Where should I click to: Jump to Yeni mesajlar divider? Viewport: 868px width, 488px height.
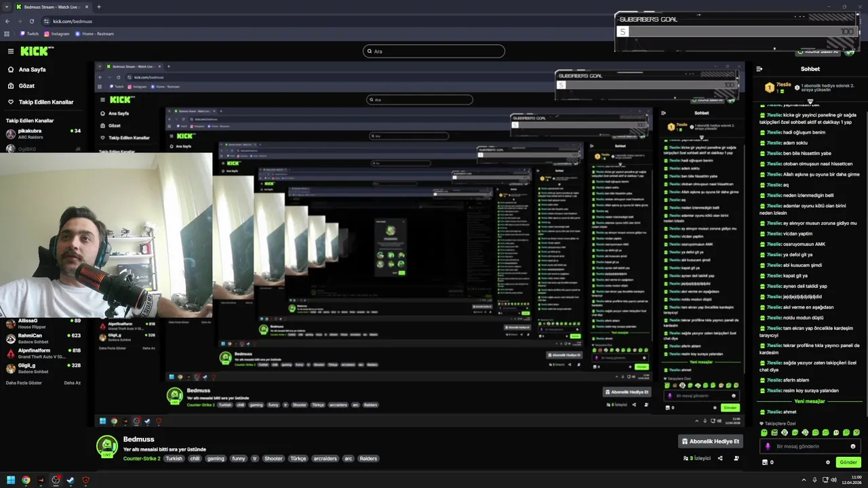point(810,401)
